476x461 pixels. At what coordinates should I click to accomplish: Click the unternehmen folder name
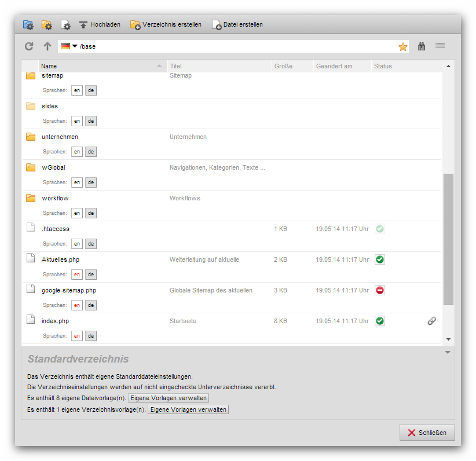click(60, 137)
